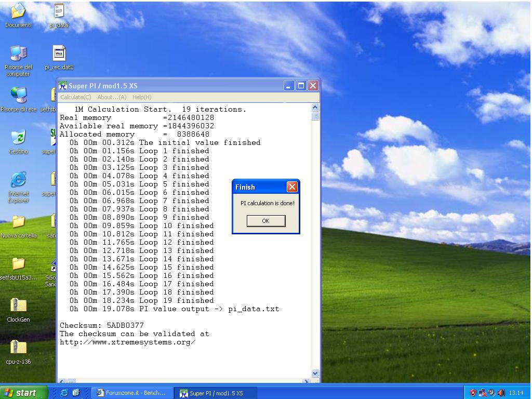The height and width of the screenshot is (399, 532).
Task: Open Risorse del computer icon
Action: (18, 54)
